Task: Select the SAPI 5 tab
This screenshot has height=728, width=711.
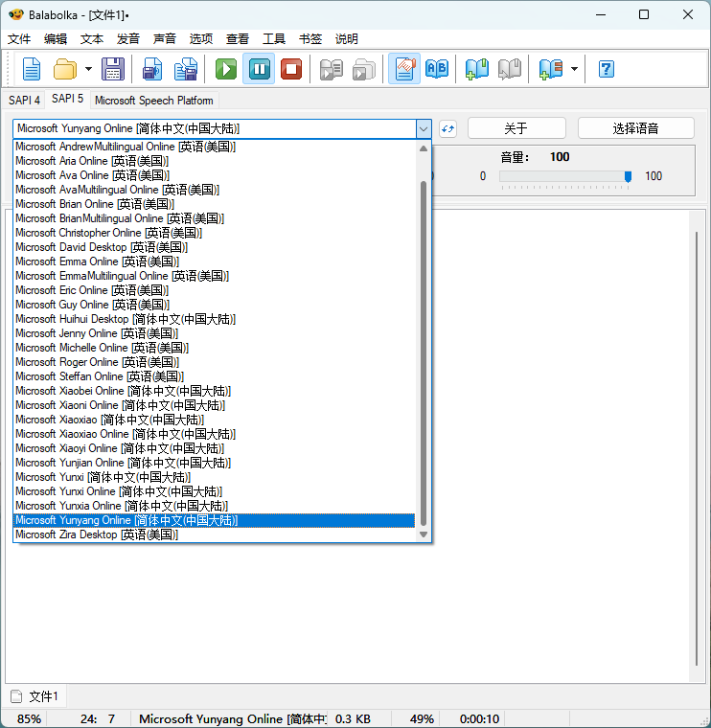Action: pyautogui.click(x=67, y=99)
